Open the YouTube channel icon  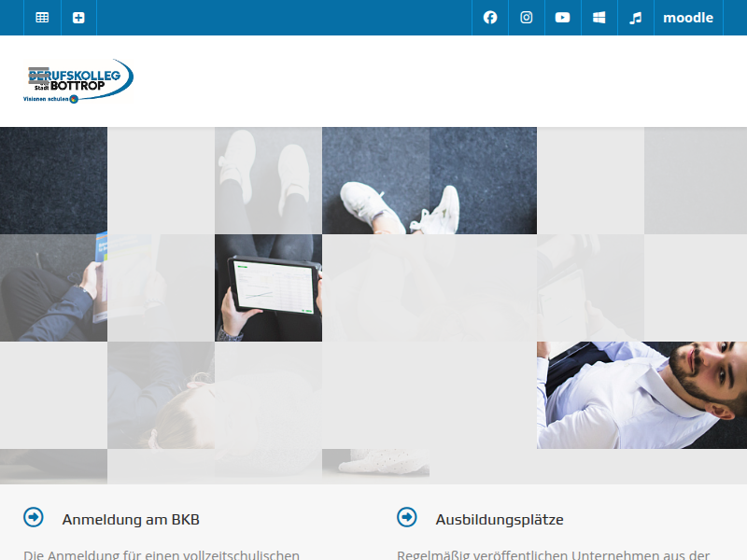[x=563, y=18]
